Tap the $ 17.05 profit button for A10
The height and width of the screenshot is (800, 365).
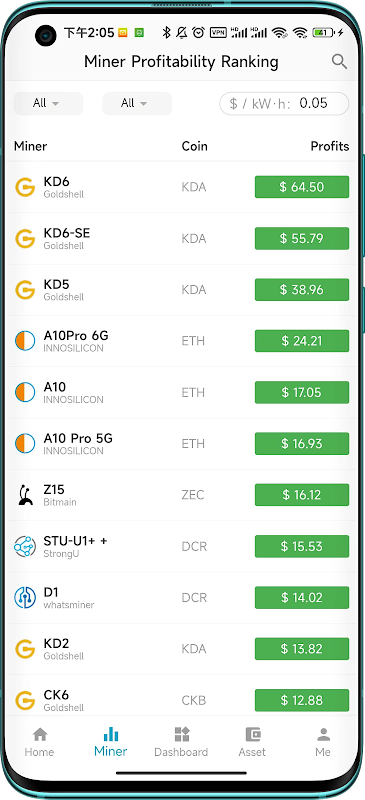(302, 392)
